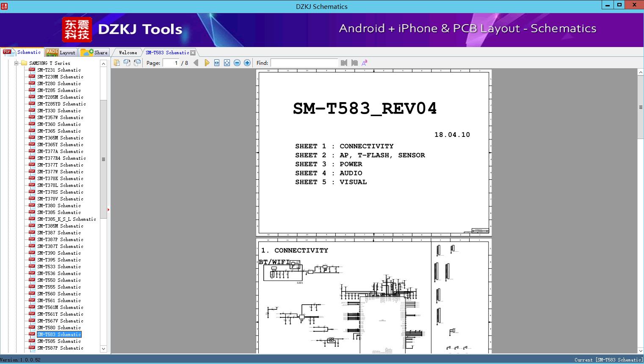Open SM-T239M Schematic

[60, 77]
